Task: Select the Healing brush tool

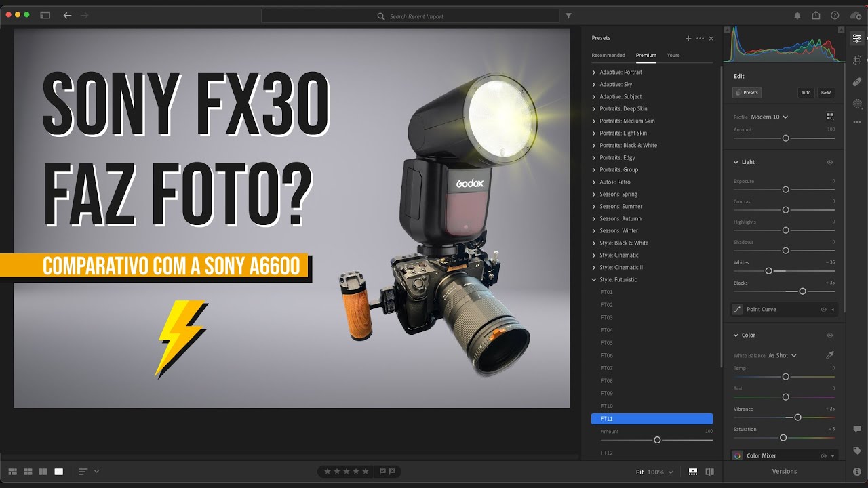Action: coord(857,82)
